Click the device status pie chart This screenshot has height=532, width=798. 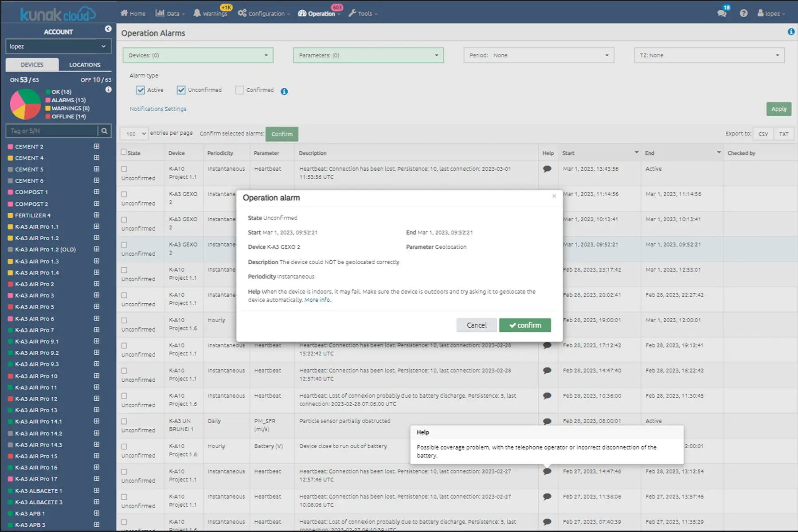pos(26,105)
